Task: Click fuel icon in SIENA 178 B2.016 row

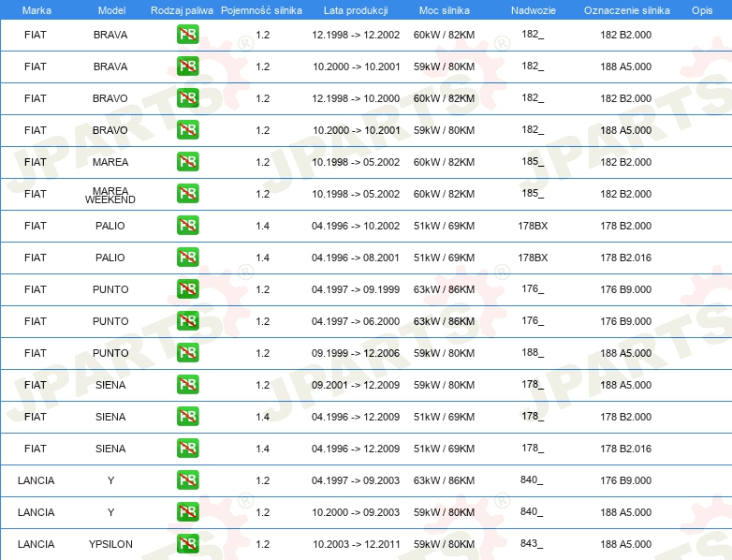Action: pyautogui.click(x=187, y=449)
